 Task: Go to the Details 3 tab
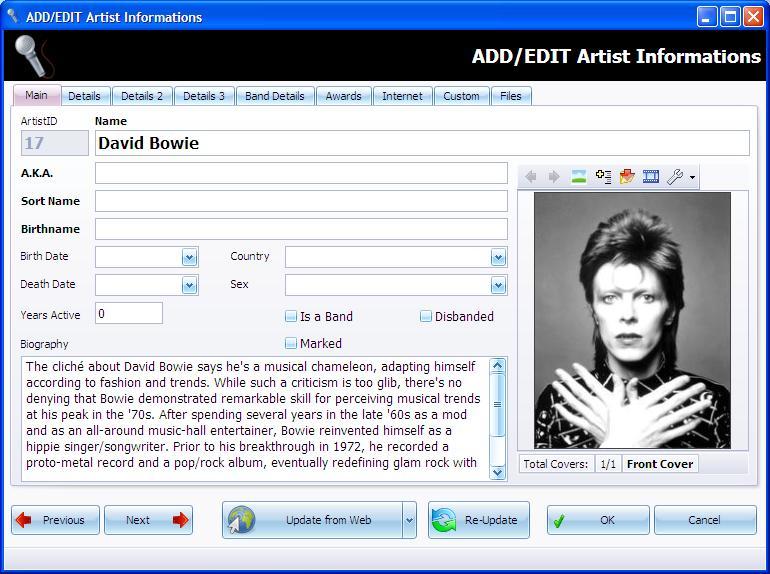point(204,96)
